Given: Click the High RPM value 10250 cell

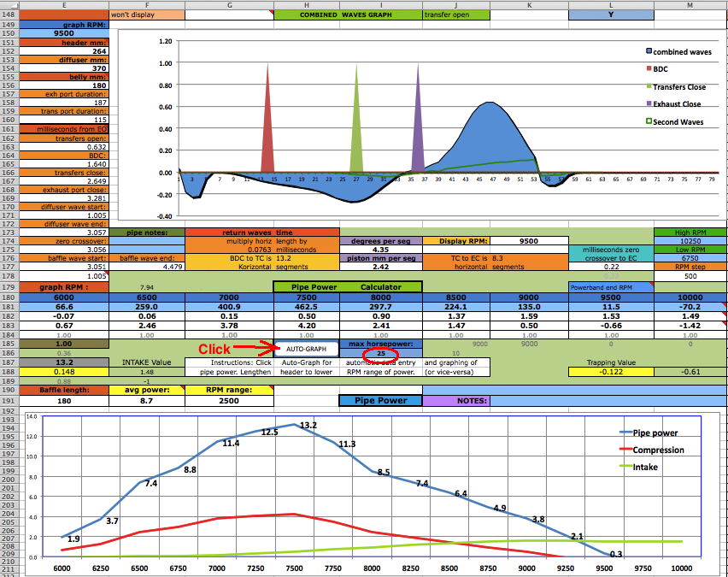Looking at the screenshot, I should 689,241.
